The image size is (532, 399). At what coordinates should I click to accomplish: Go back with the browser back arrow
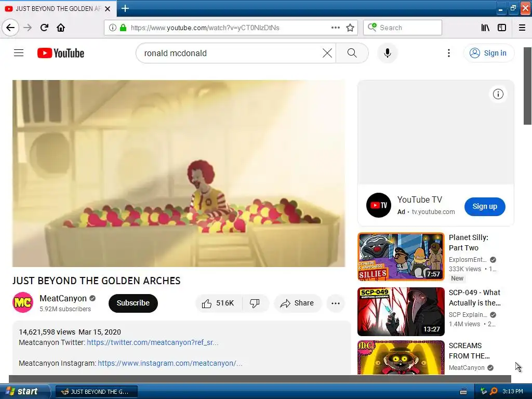[10, 28]
